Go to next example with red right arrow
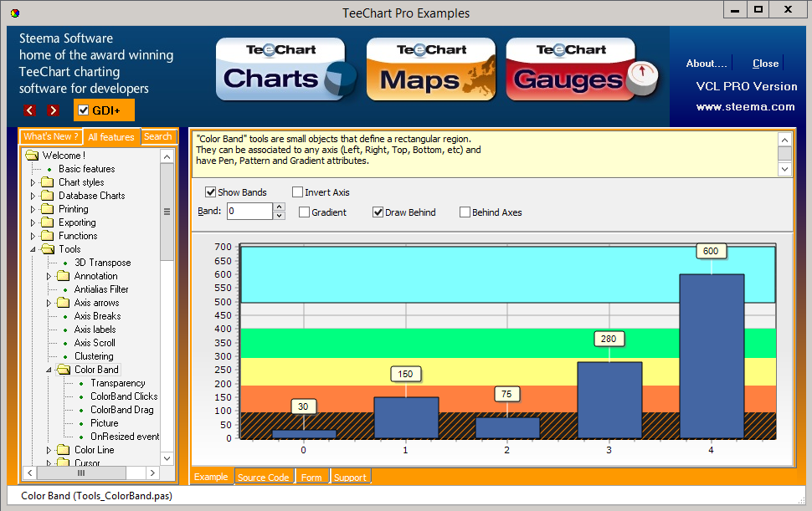 pyautogui.click(x=53, y=110)
